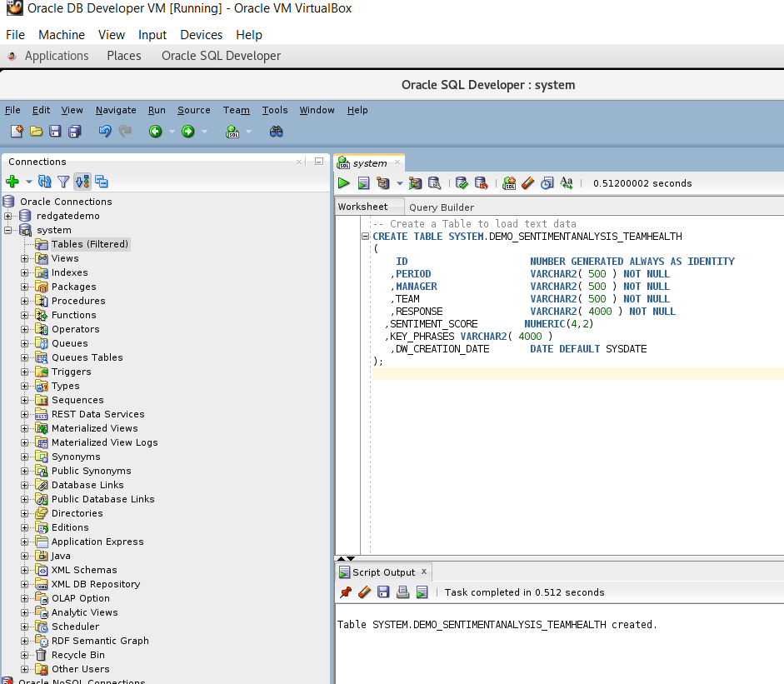Expand the Sequences tree node
Viewport: 784px width, 684px height.
24,401
